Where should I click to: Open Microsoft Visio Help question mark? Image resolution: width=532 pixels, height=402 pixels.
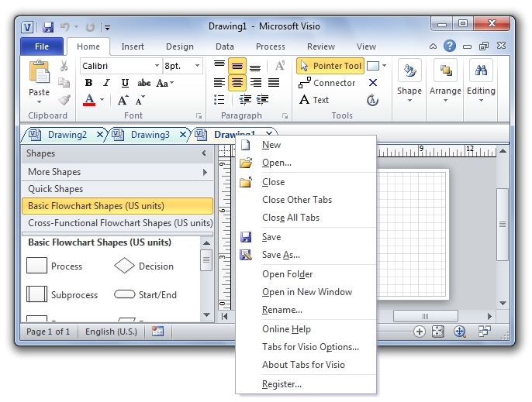(x=450, y=46)
